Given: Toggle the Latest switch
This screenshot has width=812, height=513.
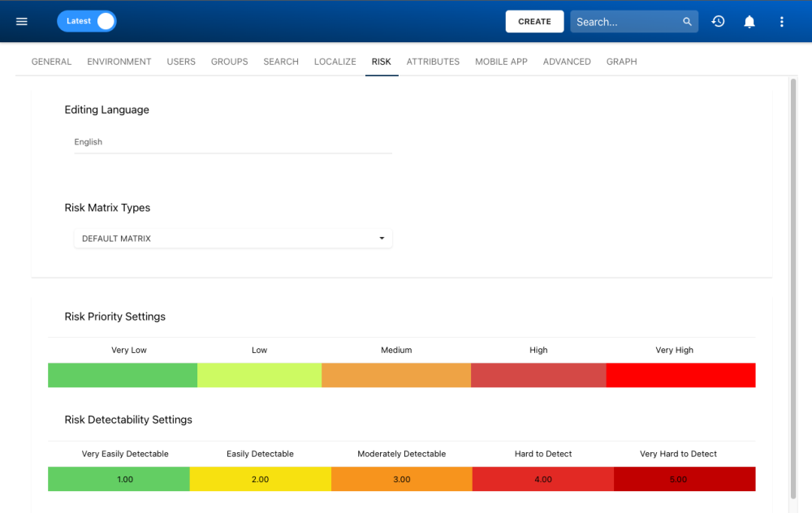Looking at the screenshot, I should [87, 21].
